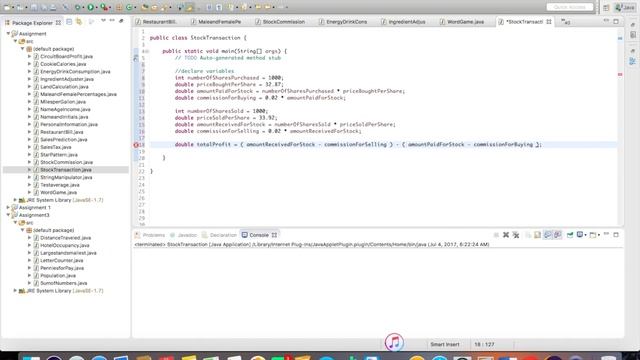
Task: Open Package Explorer view menu arrow
Action: [103, 20]
